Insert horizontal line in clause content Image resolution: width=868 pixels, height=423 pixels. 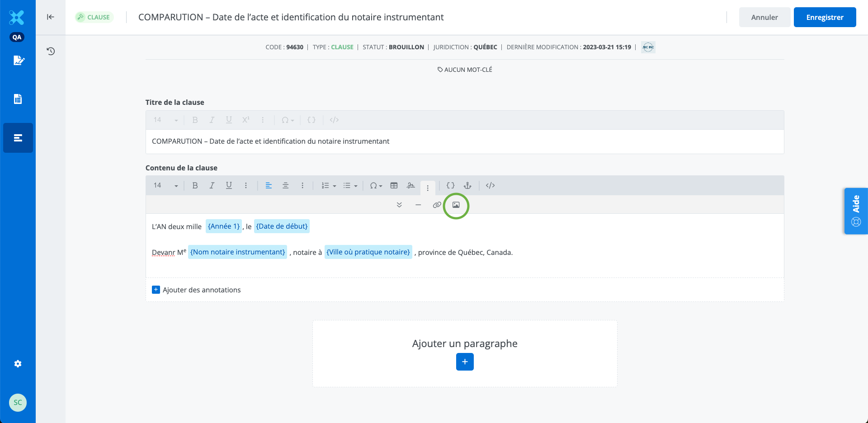418,205
